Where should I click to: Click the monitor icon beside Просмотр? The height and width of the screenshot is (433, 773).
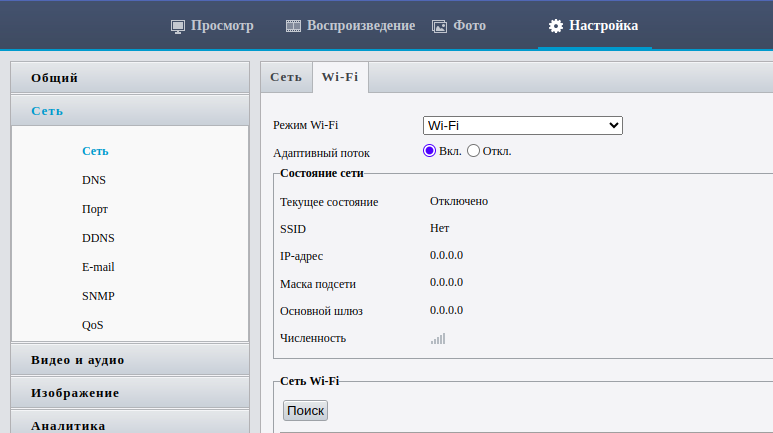pyautogui.click(x=177, y=26)
